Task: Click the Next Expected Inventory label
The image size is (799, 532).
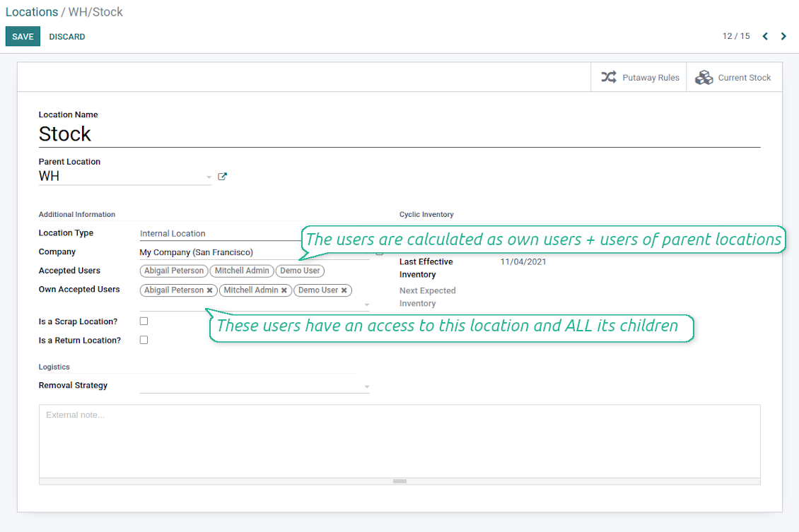Action: tap(427, 297)
